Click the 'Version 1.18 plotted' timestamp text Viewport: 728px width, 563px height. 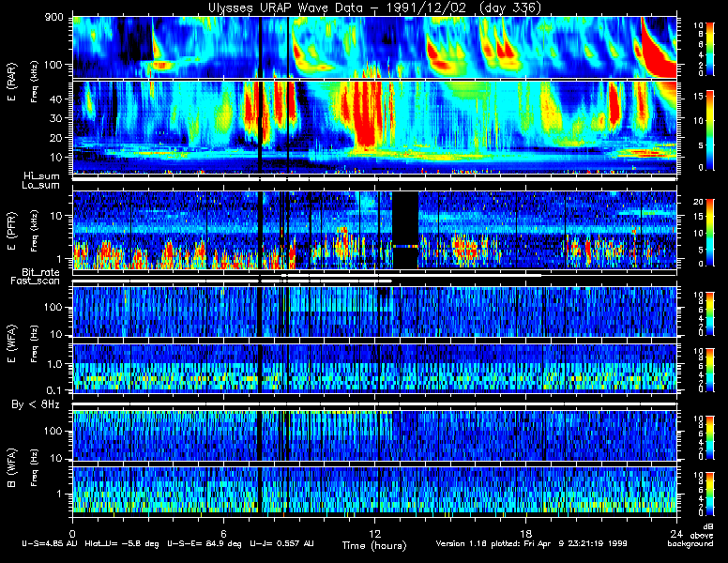531,543
